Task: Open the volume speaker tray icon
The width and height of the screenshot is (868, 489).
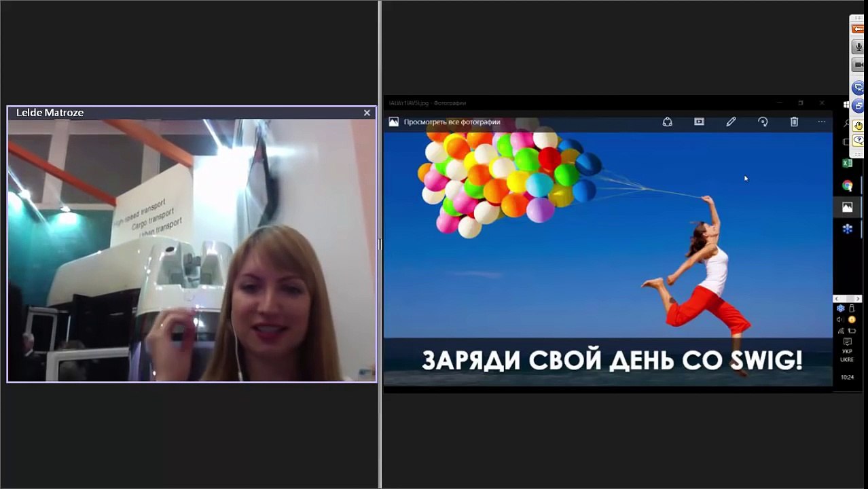Action: click(840, 319)
